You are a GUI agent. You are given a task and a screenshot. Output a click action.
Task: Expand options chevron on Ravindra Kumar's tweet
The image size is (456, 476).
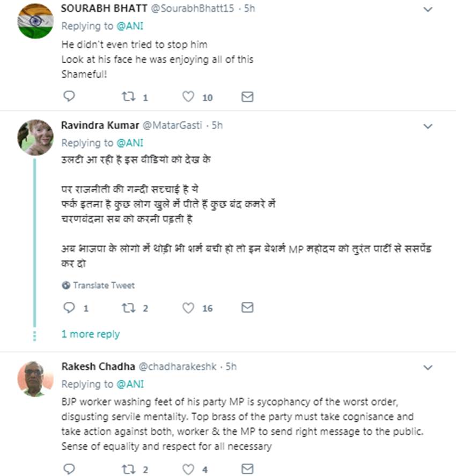coord(428,127)
